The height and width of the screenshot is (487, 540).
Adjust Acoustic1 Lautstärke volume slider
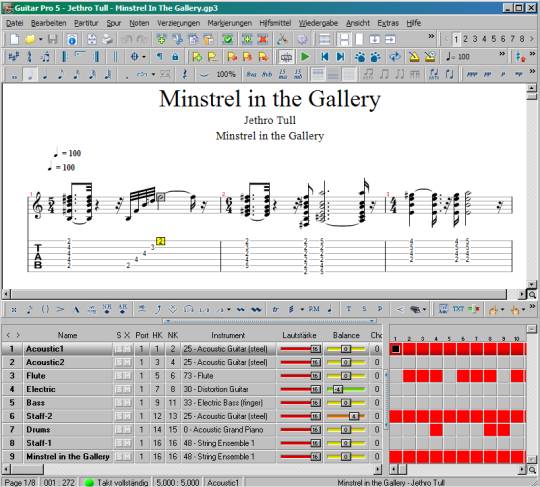(300, 349)
